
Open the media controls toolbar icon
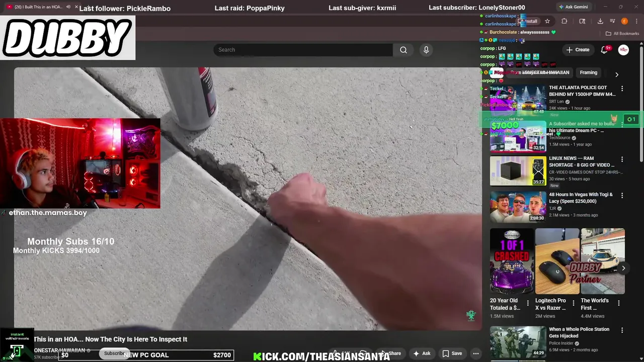tap(612, 21)
